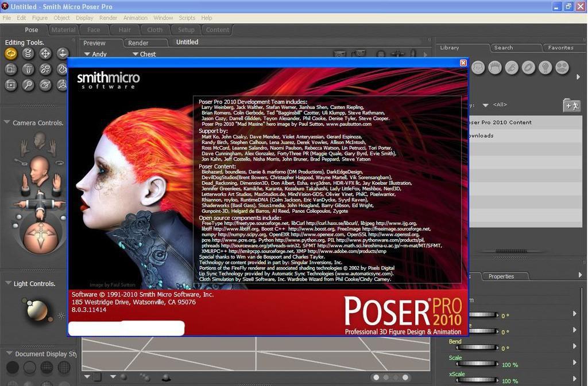Screen dimensions: 588x386
Task: Expand library categories right arrow
Action: click(x=578, y=77)
